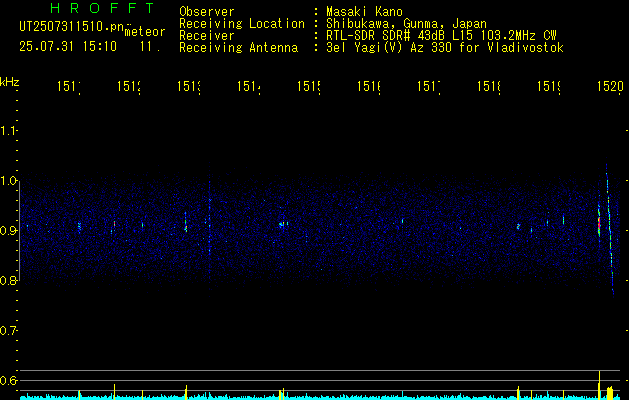
Task: Click the RTL-SDR SDR# 103.2MHz receiver value
Action: pos(441,36)
